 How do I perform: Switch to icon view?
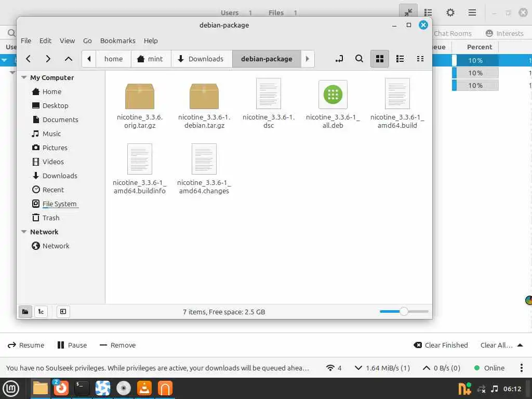(380, 59)
